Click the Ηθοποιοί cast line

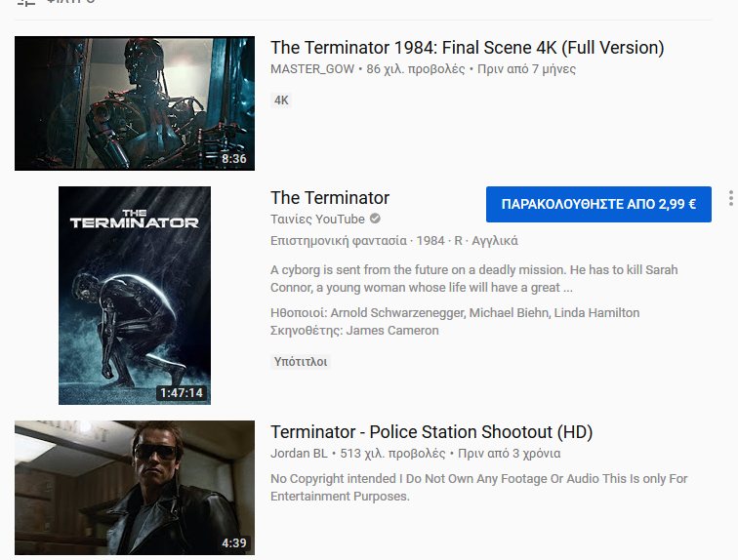[x=455, y=312]
